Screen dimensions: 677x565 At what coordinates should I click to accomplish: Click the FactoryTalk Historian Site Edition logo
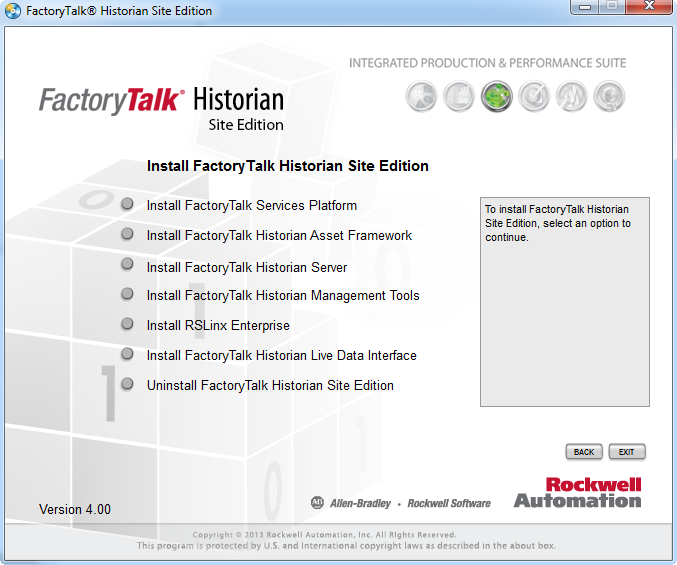(x=161, y=109)
